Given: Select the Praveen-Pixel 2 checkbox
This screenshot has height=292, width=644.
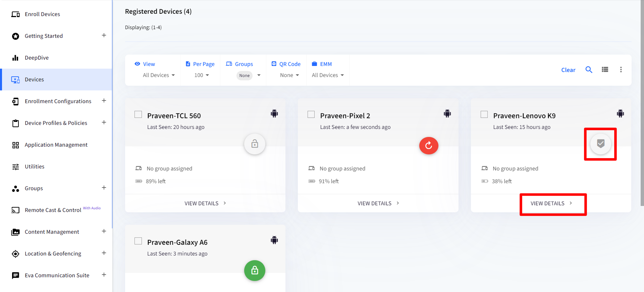Looking at the screenshot, I should click(x=311, y=115).
